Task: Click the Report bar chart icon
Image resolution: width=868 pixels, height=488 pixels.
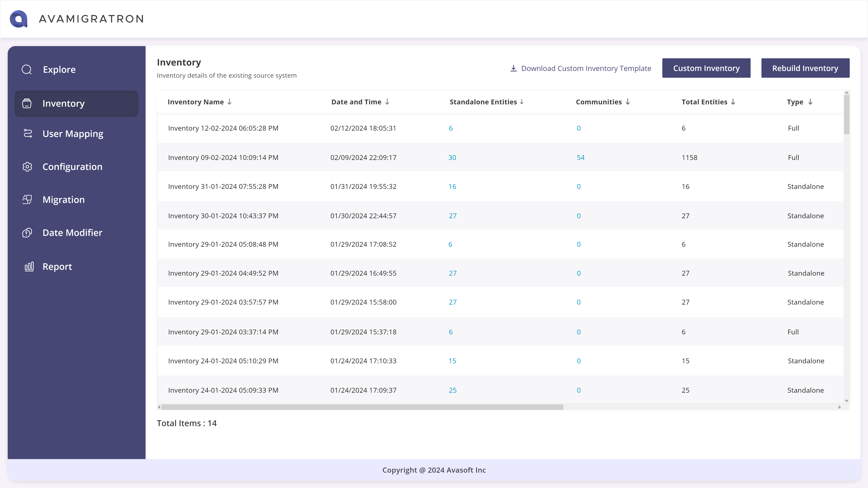Action: tap(29, 266)
